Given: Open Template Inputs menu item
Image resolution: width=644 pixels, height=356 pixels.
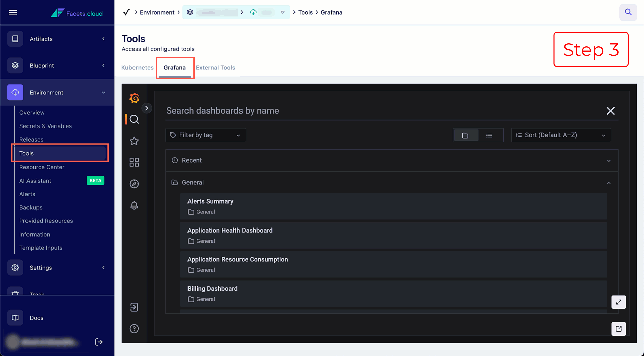Looking at the screenshot, I should click(x=41, y=248).
